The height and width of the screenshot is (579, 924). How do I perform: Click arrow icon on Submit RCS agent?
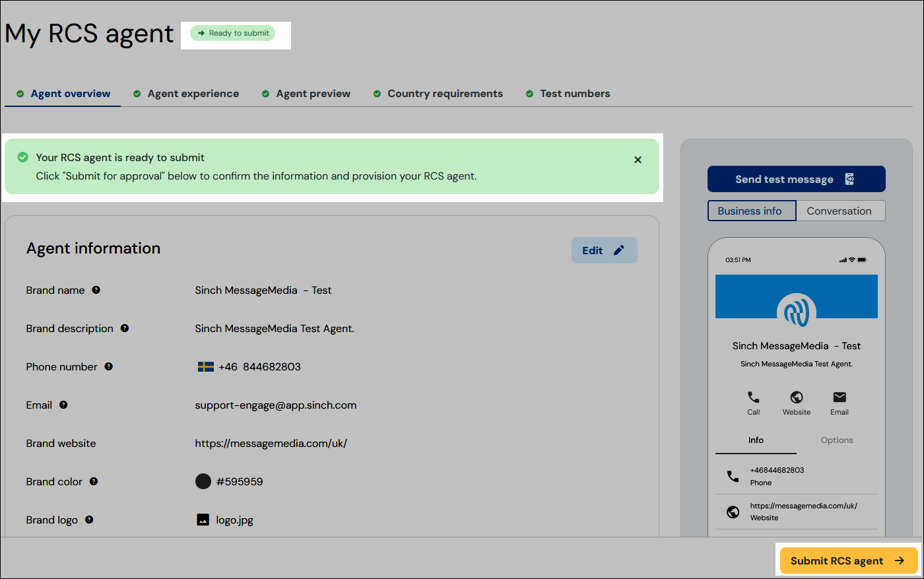[x=900, y=561]
